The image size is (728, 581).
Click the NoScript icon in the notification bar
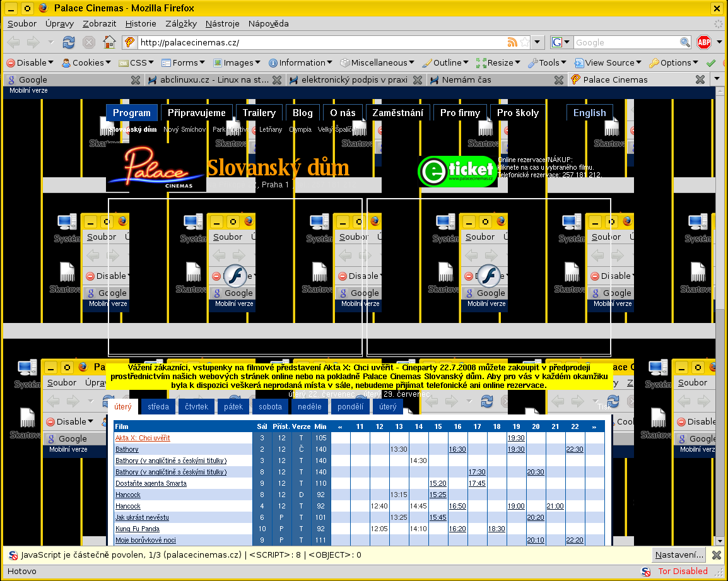[x=13, y=555]
